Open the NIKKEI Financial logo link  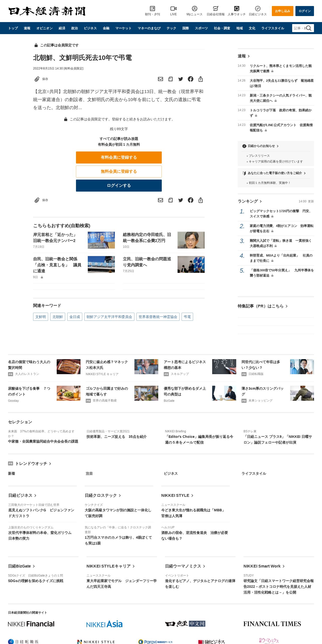coord(31,624)
